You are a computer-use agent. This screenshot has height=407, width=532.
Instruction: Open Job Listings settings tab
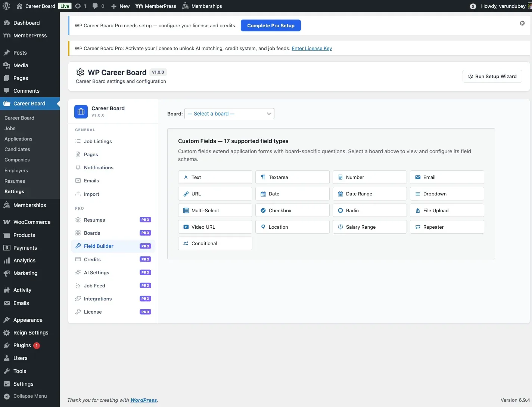click(x=113, y=141)
